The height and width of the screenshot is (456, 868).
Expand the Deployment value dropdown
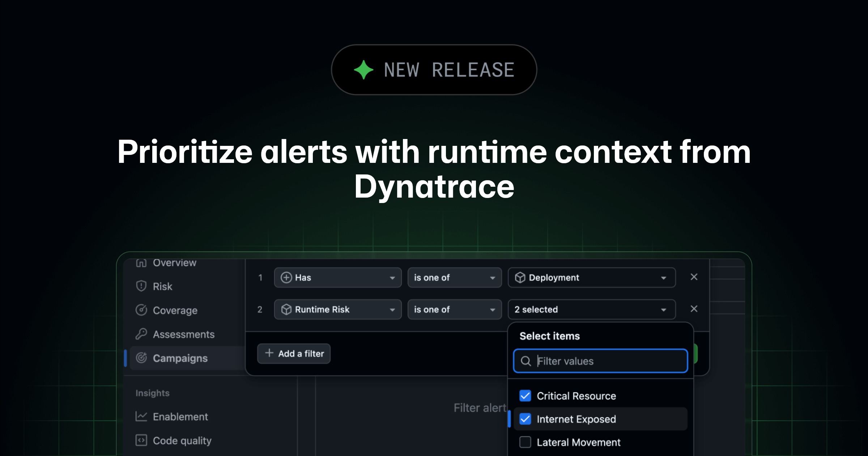click(x=591, y=278)
